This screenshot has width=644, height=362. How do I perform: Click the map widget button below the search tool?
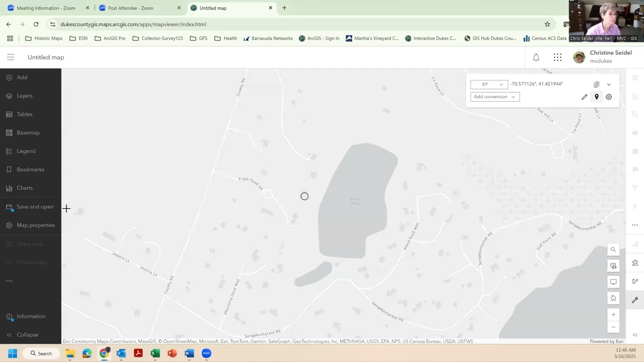point(613,266)
